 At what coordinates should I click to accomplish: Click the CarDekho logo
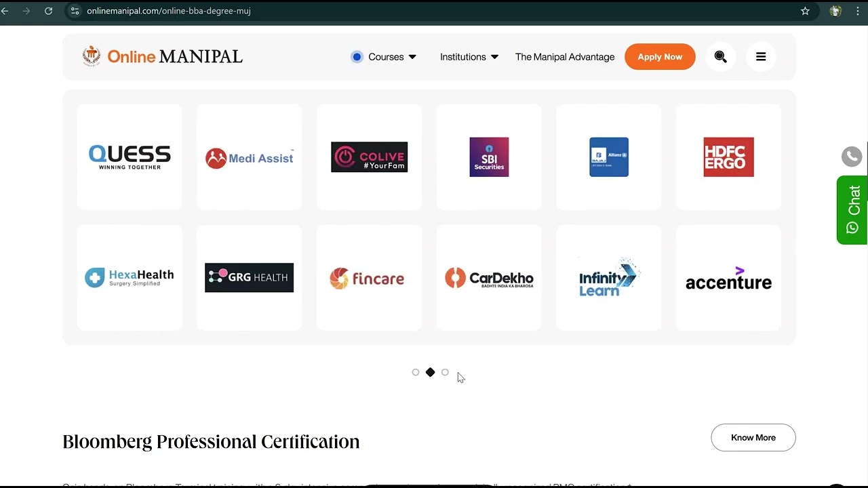tap(489, 278)
